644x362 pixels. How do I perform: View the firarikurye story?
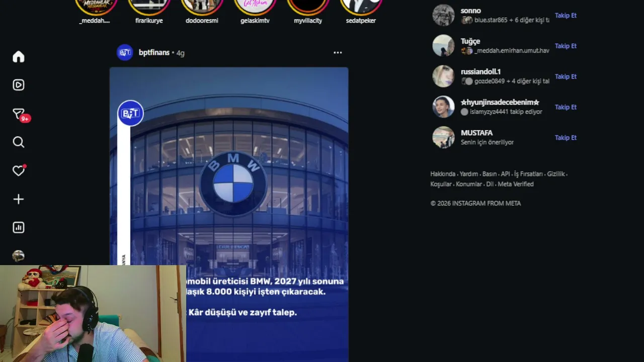149,6
